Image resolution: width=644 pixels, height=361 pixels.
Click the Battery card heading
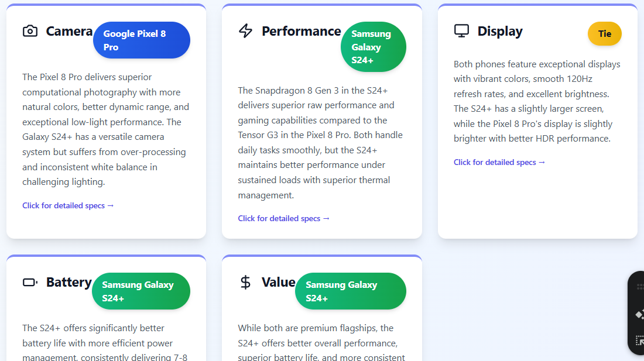pos(68,282)
